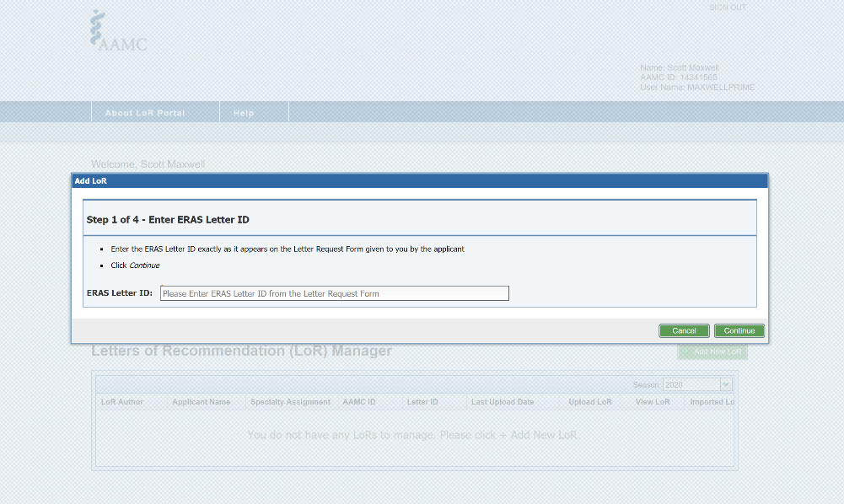The width and height of the screenshot is (844, 504).
Task: Open the Help menu
Action: [x=244, y=113]
